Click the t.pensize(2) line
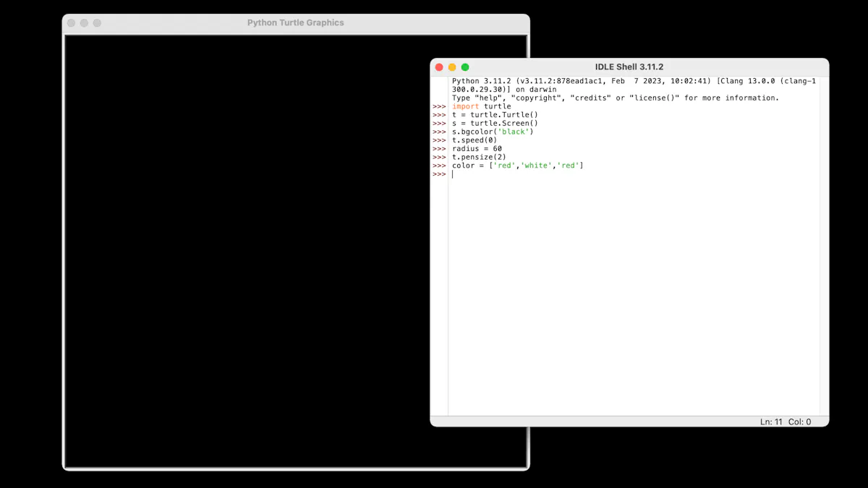The image size is (868, 488). 479,158
